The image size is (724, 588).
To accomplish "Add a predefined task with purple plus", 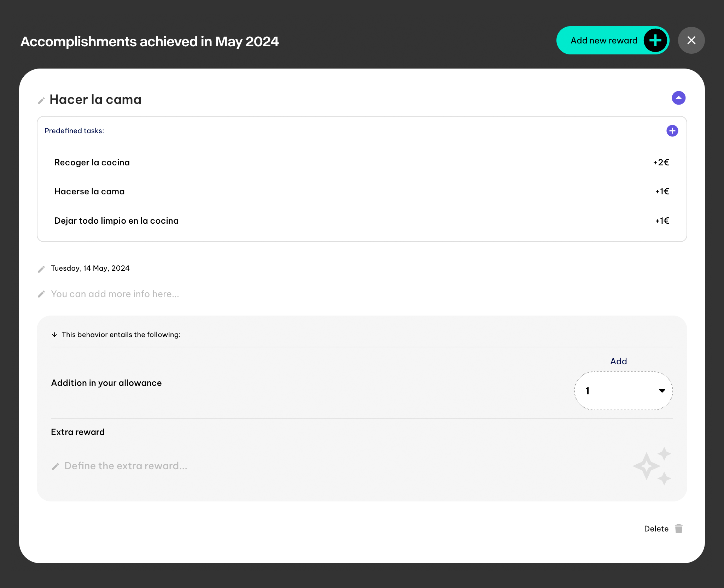I will point(672,131).
